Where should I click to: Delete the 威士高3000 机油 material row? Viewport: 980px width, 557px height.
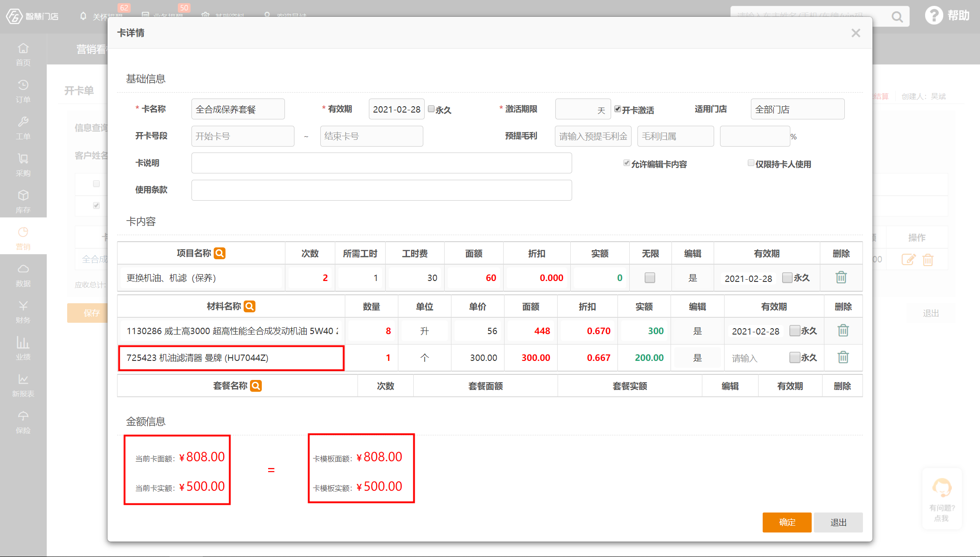(843, 330)
